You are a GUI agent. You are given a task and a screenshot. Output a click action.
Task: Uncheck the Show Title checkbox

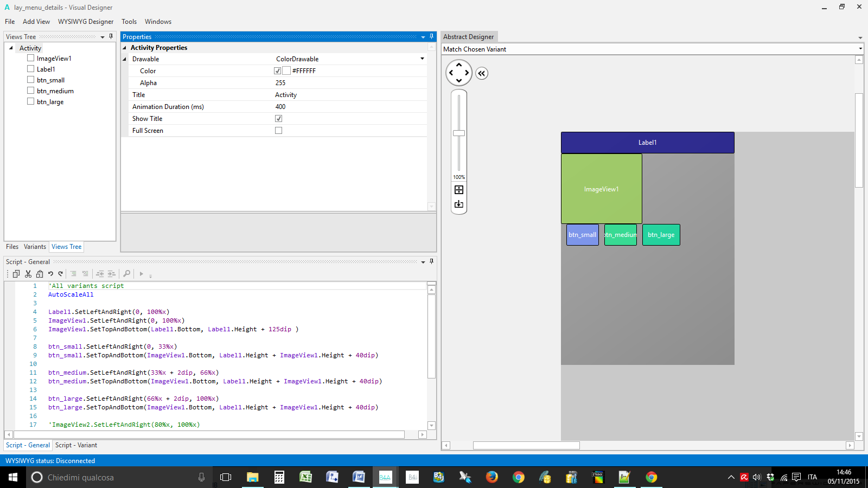click(278, 119)
